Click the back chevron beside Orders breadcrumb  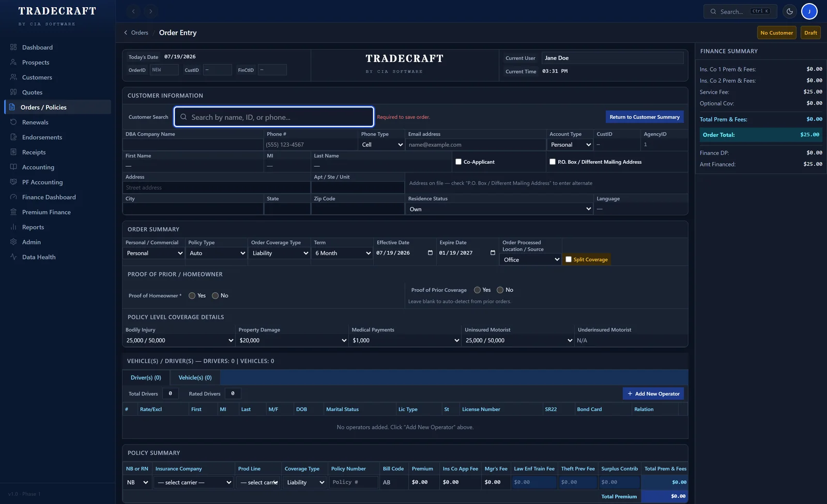point(126,33)
